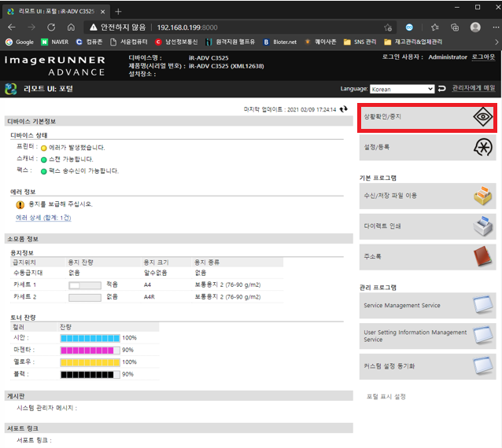Click the 커스텀 설정 동기화 window icon
This screenshot has width=502, height=448.
click(x=483, y=365)
